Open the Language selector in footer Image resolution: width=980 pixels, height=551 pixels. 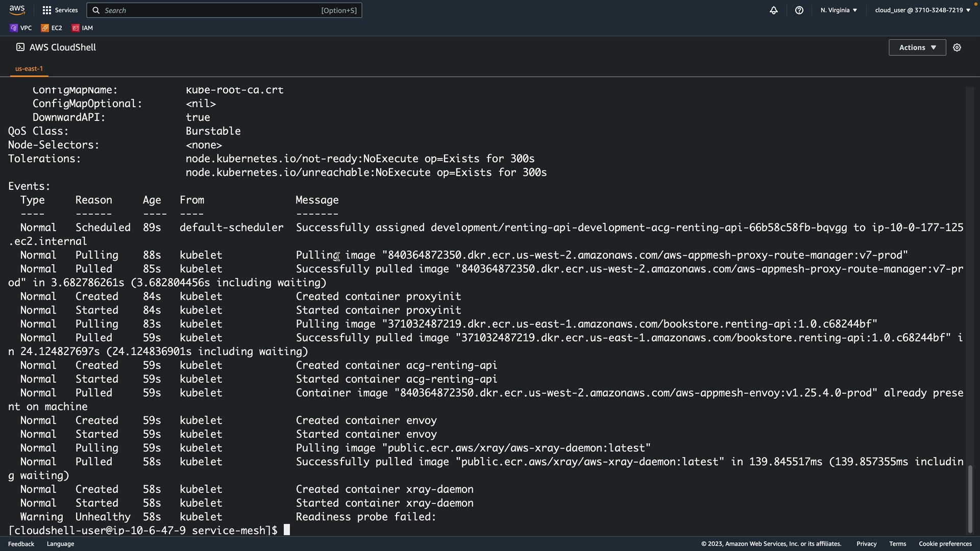[x=60, y=544]
